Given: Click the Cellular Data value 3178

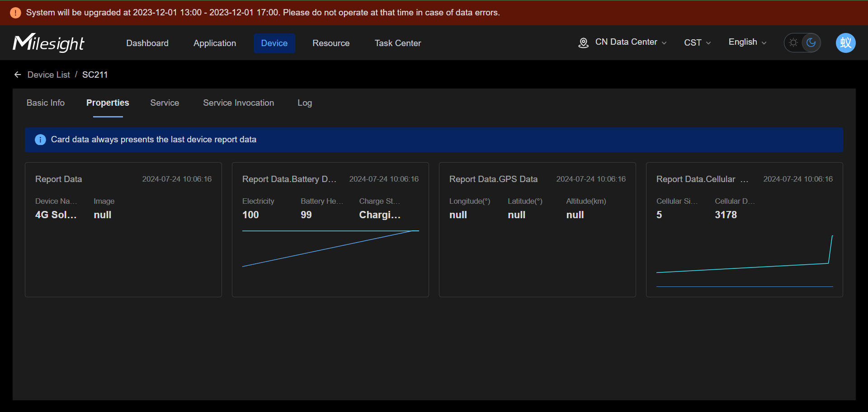Looking at the screenshot, I should (x=726, y=215).
